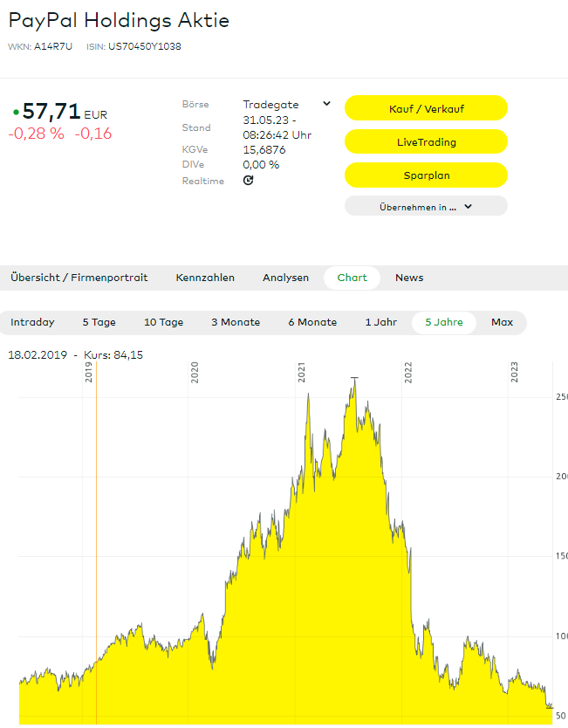Open the Übernehmen in... dropdown
568x728 pixels.
click(x=426, y=207)
